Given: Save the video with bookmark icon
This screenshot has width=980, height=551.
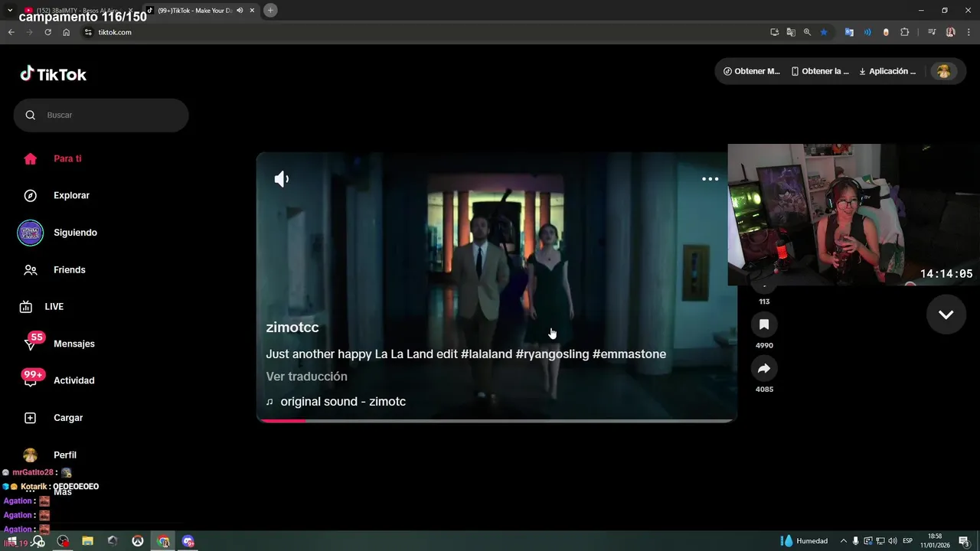Looking at the screenshot, I should click(x=764, y=324).
